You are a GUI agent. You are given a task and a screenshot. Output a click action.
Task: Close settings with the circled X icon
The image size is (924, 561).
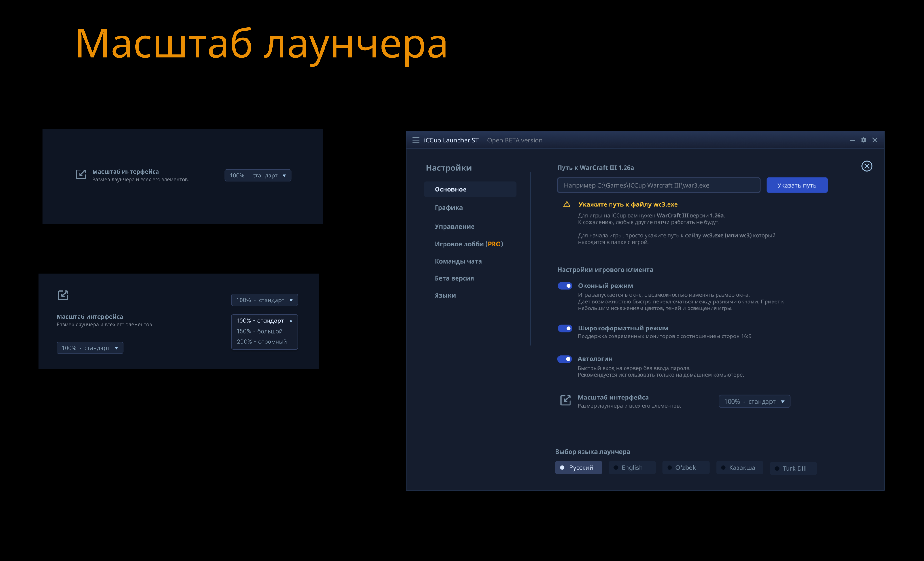pyautogui.click(x=867, y=166)
